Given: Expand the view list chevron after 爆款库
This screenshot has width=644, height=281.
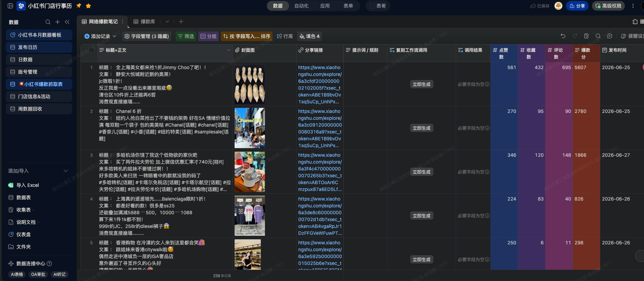Looking at the screenshot, I should tap(167, 22).
